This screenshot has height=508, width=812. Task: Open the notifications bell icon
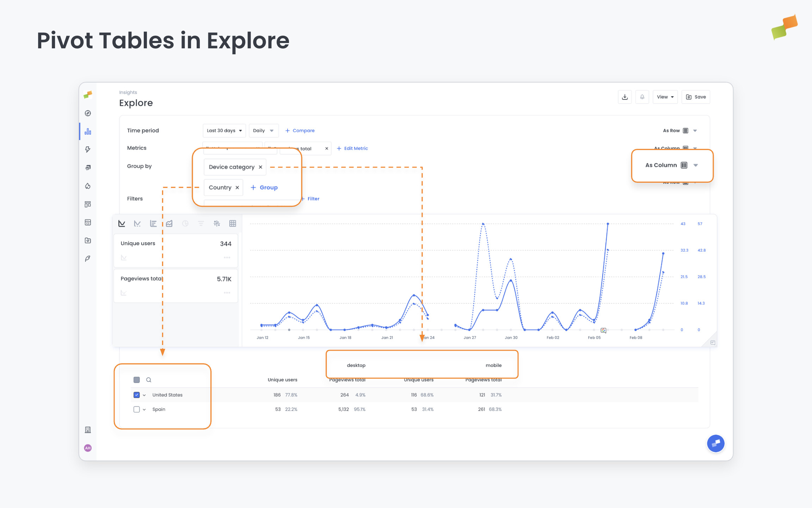642,97
